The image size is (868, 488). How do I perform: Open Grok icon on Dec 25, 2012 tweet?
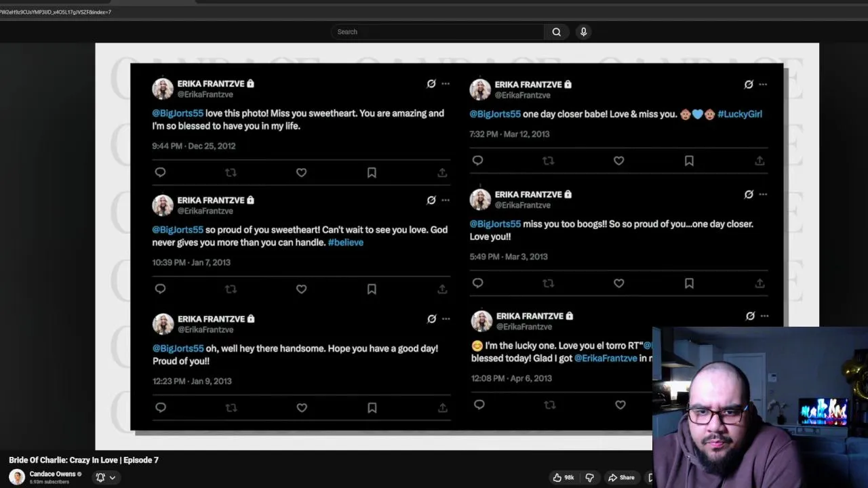point(431,83)
